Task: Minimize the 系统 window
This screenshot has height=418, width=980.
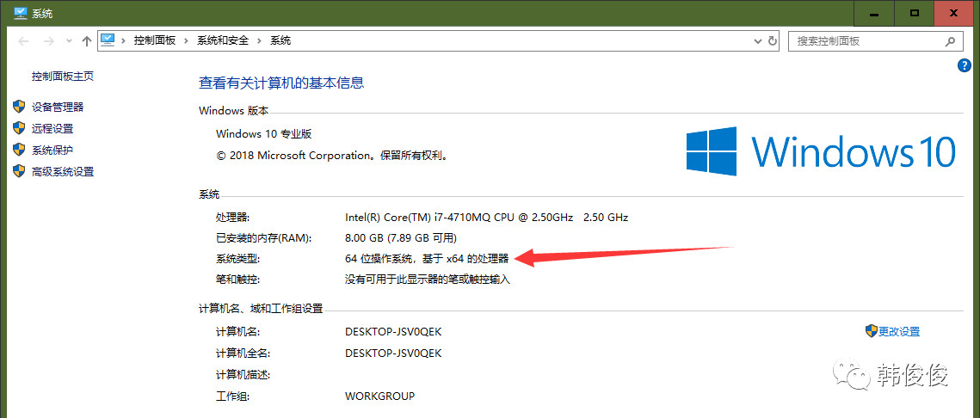Action: 874,13
